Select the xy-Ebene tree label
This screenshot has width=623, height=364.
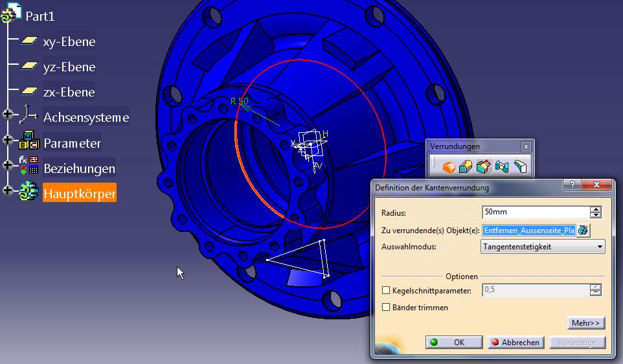tap(69, 41)
